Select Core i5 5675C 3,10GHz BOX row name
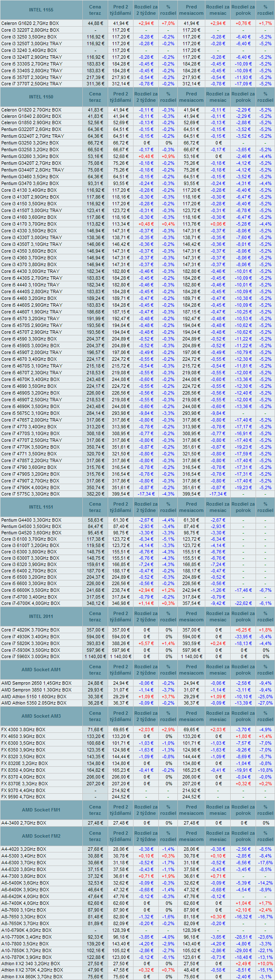The image size is (275, 980). (x=30, y=413)
